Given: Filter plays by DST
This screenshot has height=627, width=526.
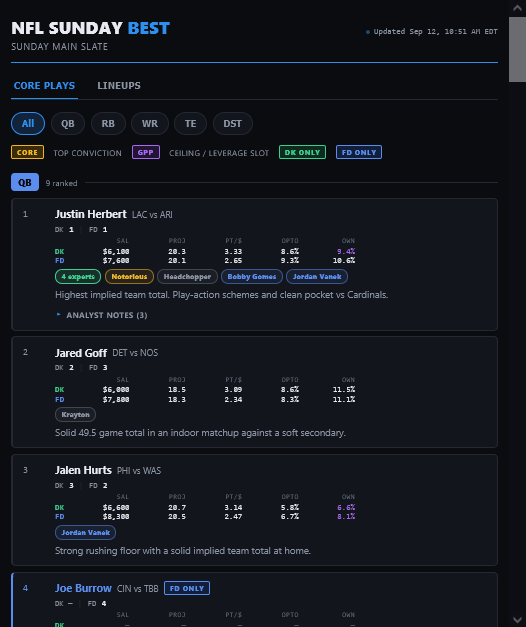Looking at the screenshot, I should coord(232,124).
